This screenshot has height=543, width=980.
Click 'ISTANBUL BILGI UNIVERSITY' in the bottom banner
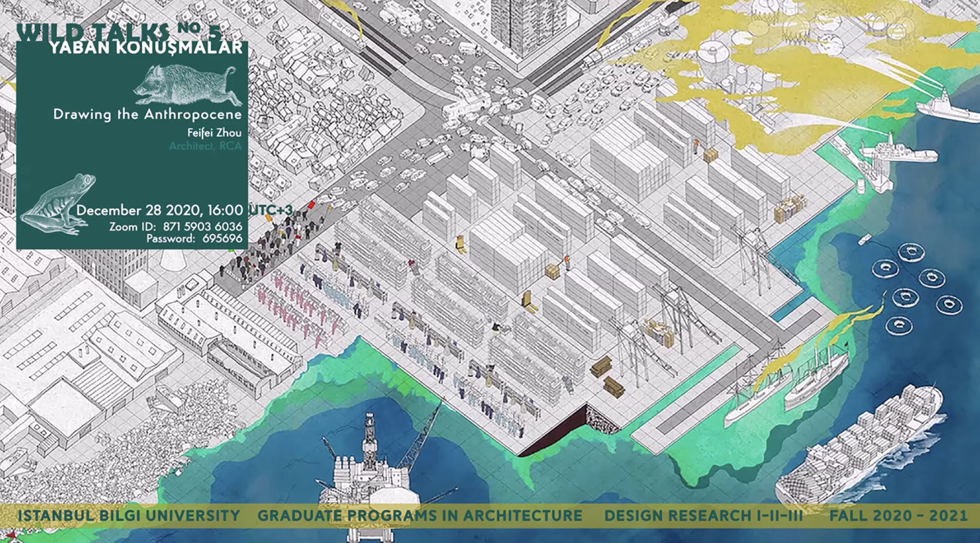tap(129, 515)
